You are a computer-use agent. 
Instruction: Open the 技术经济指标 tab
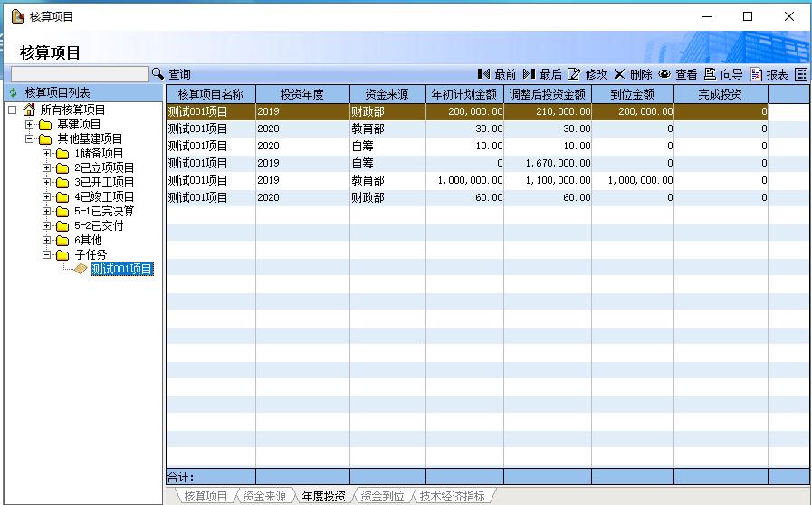452,496
